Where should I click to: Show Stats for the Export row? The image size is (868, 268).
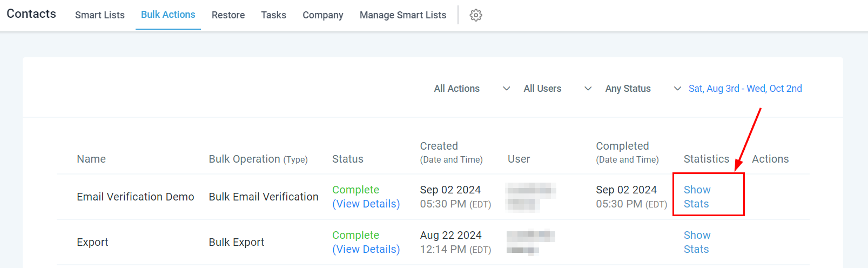pos(697,242)
